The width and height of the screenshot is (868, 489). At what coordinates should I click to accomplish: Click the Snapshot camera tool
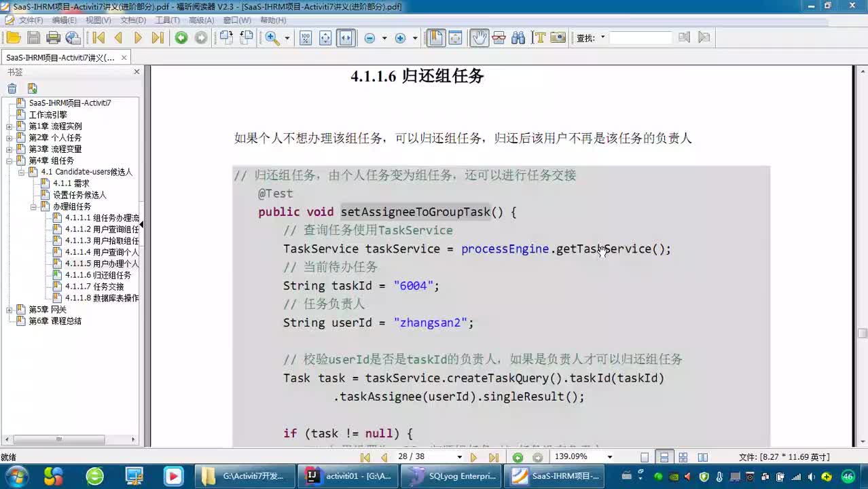pyautogui.click(x=558, y=38)
